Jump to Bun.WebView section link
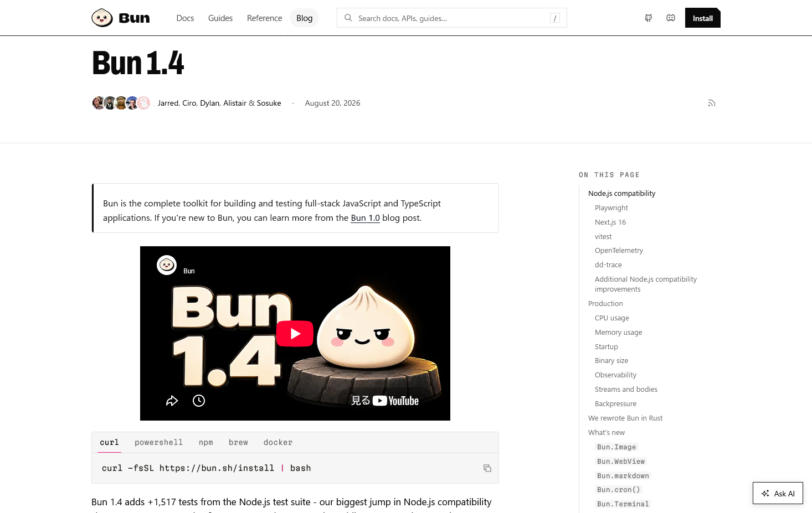Screen dimensions: 812x513 coord(621,462)
